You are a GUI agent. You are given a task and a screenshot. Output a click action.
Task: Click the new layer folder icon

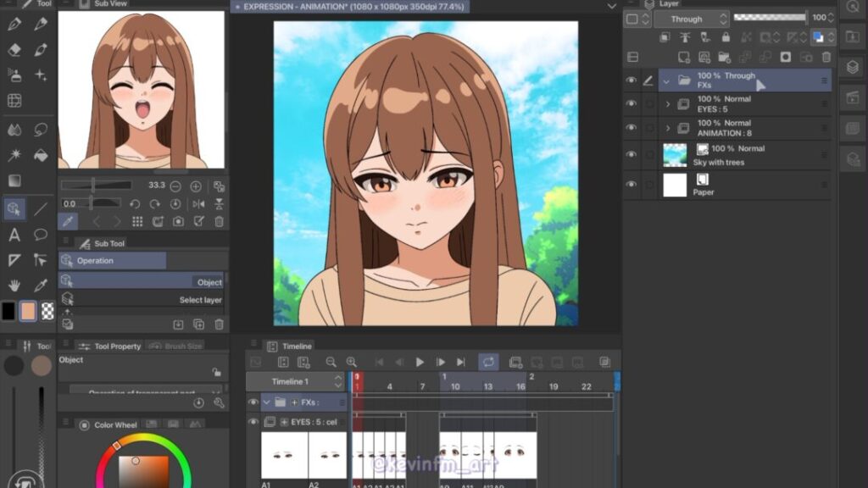(x=725, y=57)
